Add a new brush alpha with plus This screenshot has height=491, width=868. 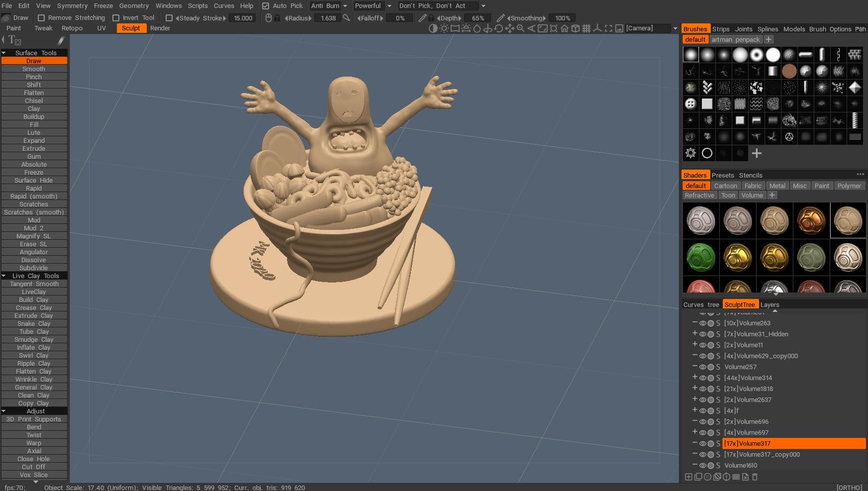[757, 153]
